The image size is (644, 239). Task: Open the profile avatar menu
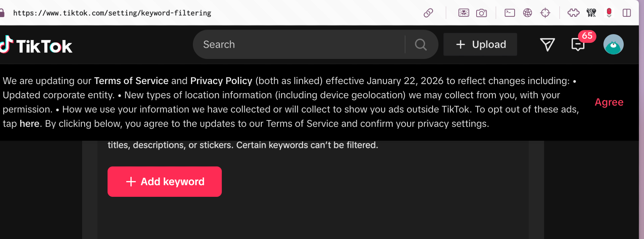613,44
